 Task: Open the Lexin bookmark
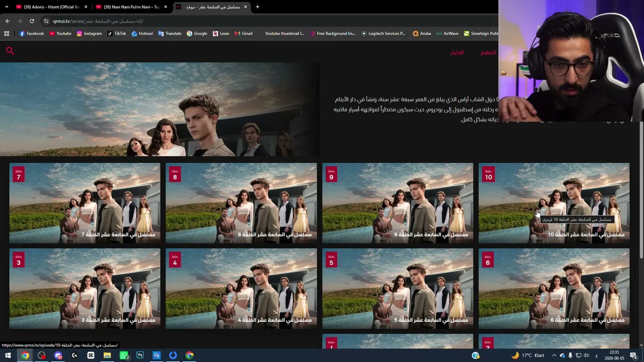(221, 34)
